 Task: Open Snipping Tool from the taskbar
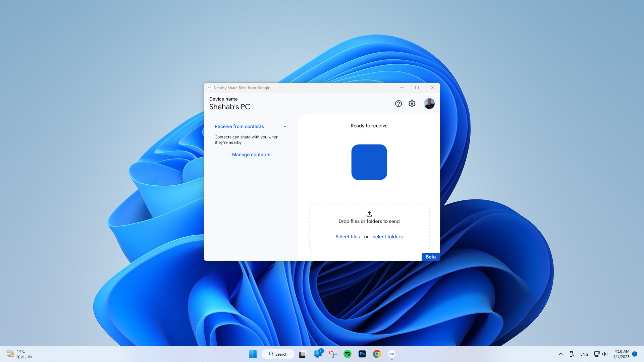pyautogui.click(x=333, y=354)
